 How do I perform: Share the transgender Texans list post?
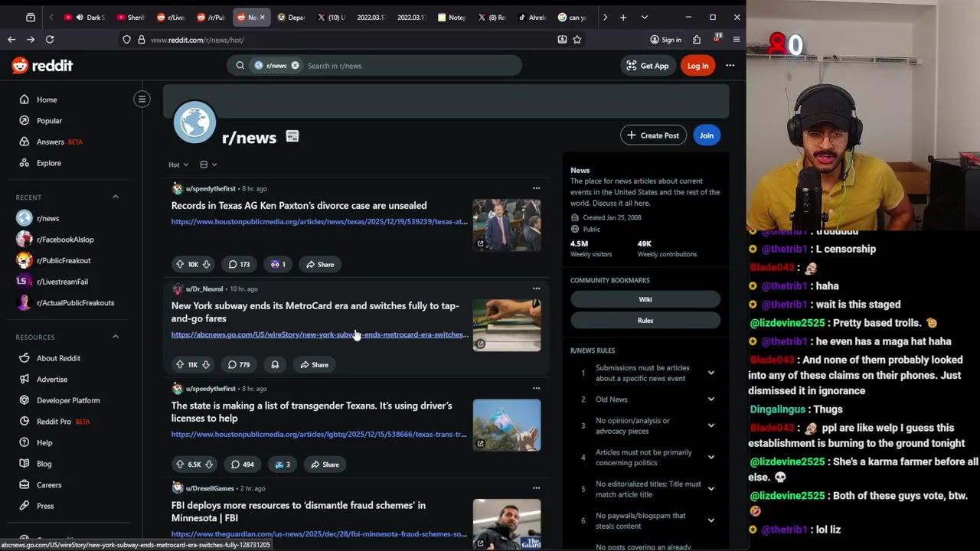(x=325, y=465)
